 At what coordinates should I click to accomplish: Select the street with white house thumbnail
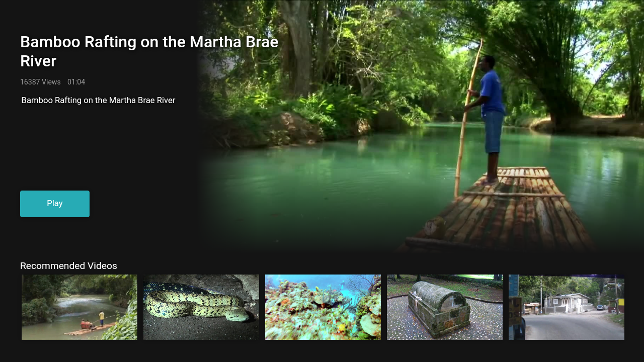[x=567, y=307]
